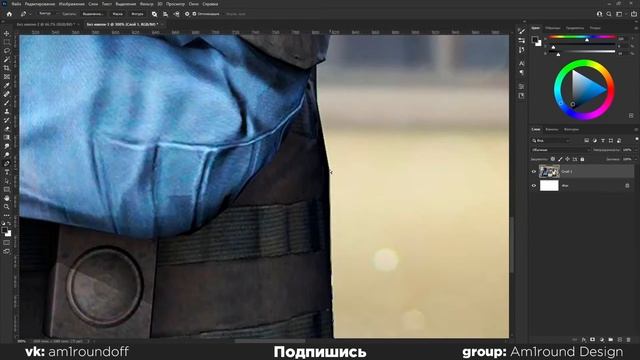
Task: Open the Фильтр menu
Action: 147,4
